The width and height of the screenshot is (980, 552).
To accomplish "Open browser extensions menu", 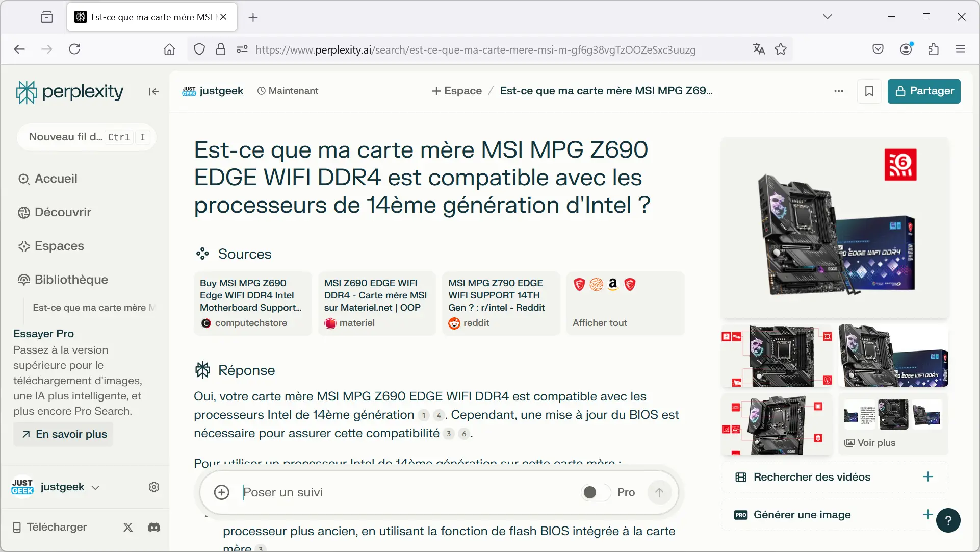I will point(934,49).
